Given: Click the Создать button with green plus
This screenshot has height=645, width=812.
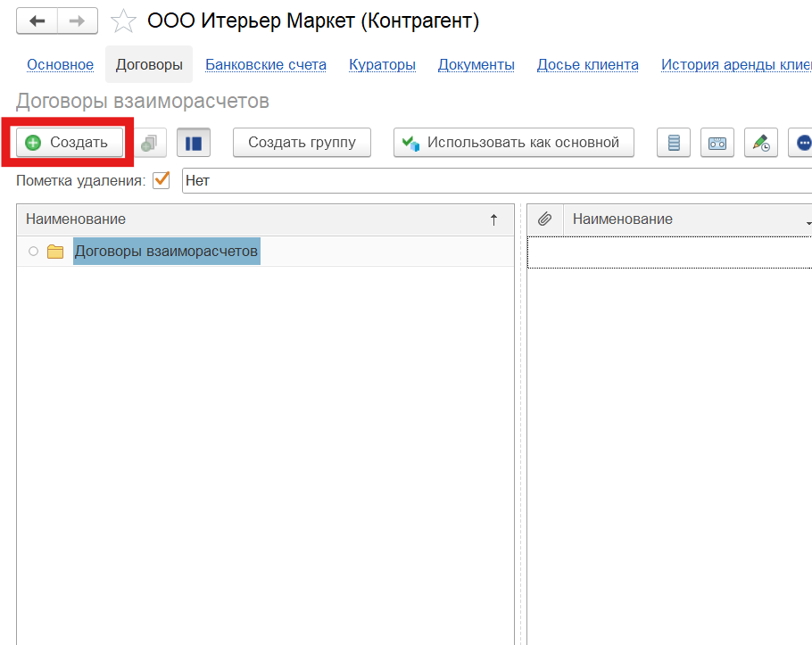Looking at the screenshot, I should click(69, 142).
